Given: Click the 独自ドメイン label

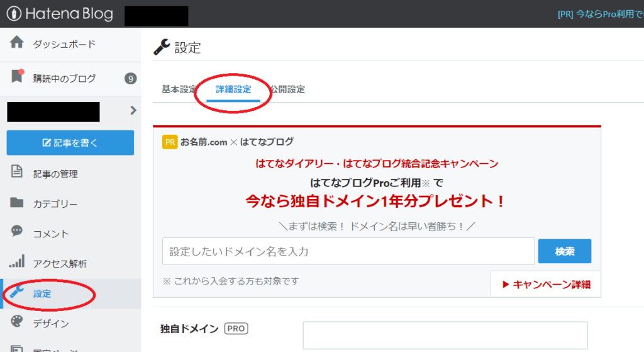Looking at the screenshot, I should pos(189,329).
